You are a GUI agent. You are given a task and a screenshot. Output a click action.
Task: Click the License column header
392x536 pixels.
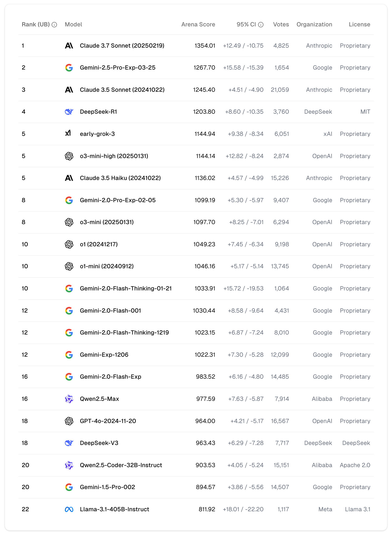[359, 25]
